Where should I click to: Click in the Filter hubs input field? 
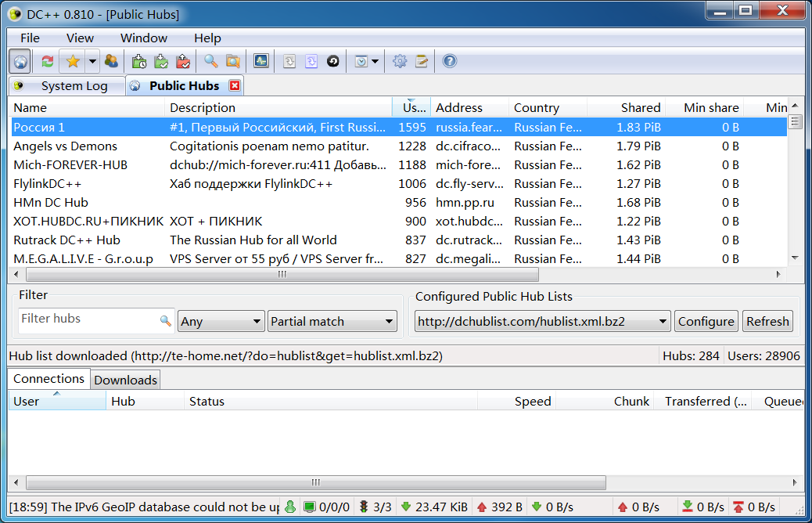86,319
